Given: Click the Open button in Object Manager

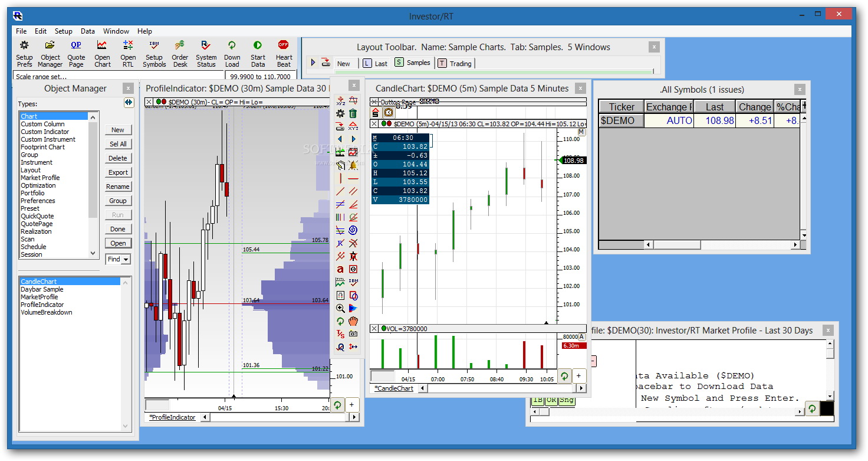Looking at the screenshot, I should pos(118,243).
